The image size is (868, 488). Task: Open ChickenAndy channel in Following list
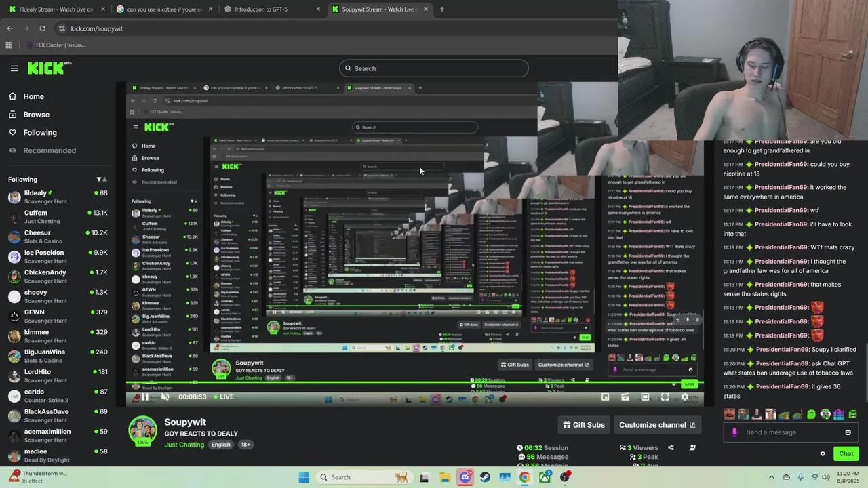click(58, 277)
